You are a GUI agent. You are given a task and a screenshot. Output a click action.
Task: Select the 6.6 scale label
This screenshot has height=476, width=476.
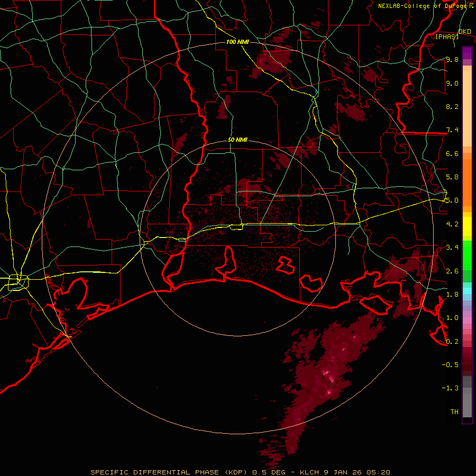pos(452,153)
